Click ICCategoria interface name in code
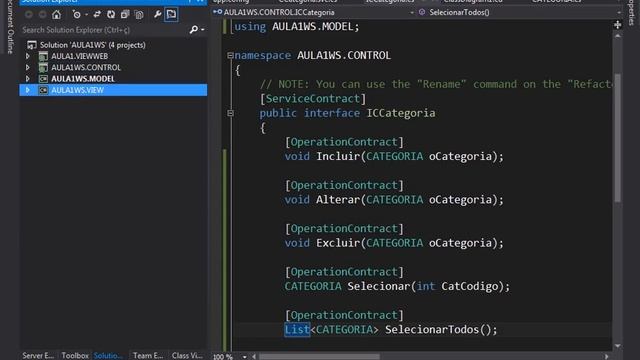Screen dimensions: 640x360 (x=401, y=113)
